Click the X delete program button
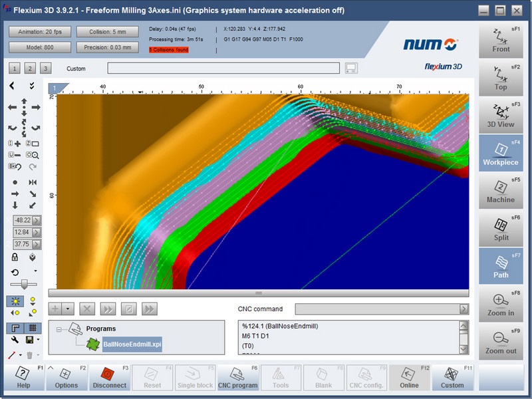 [87, 309]
